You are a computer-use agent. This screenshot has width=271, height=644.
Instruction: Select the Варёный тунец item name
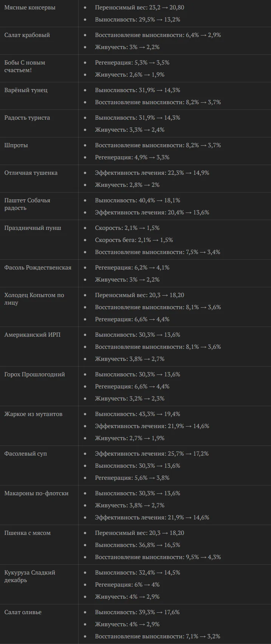point(26,90)
